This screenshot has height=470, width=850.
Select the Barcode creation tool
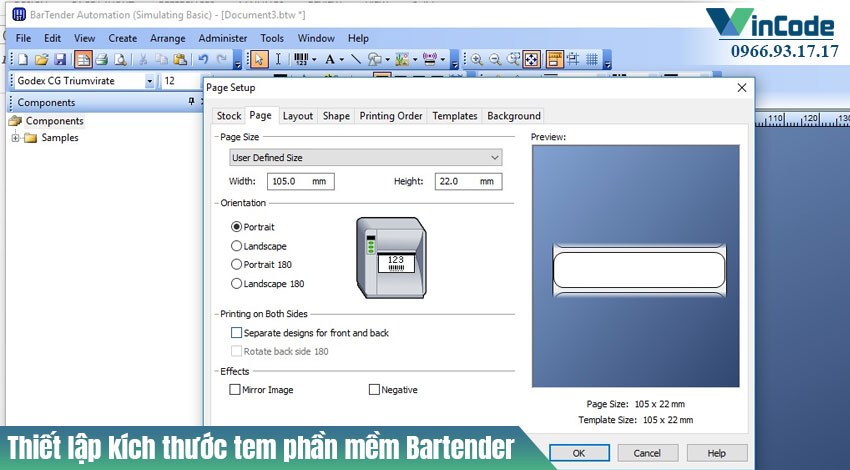pyautogui.click(x=301, y=59)
